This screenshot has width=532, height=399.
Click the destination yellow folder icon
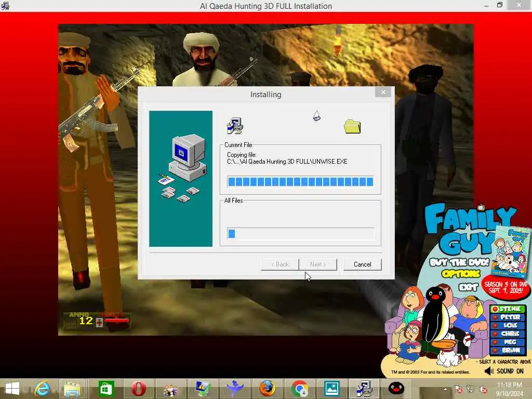[x=352, y=127]
